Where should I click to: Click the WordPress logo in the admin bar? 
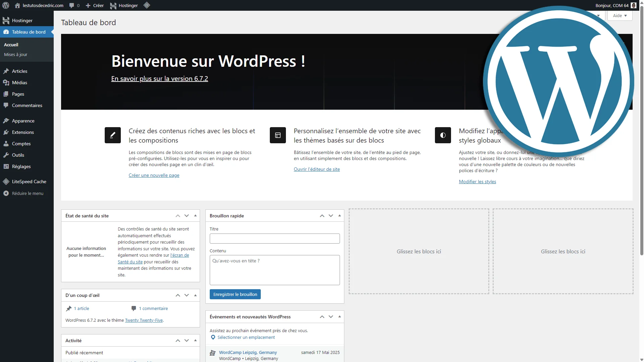tap(5, 5)
